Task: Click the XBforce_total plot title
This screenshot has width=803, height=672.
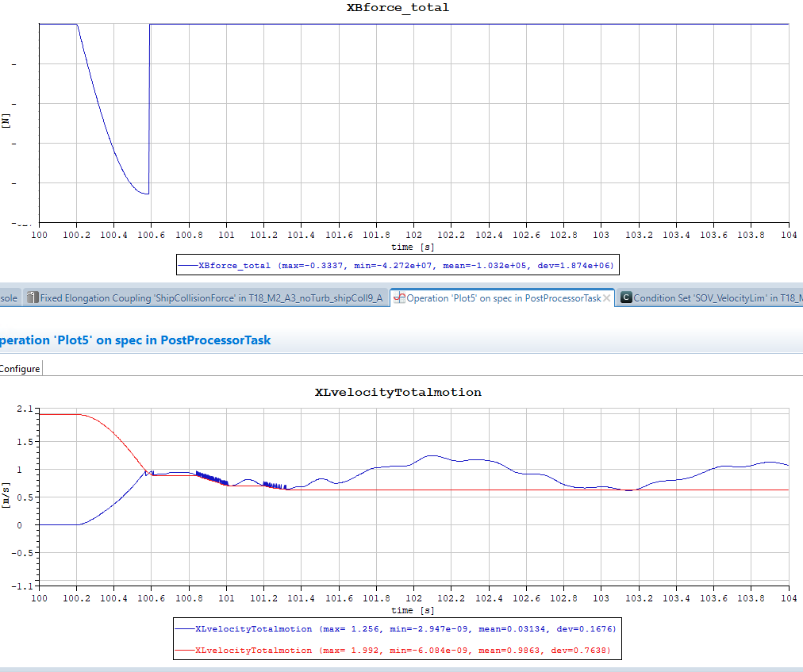Action: [398, 8]
